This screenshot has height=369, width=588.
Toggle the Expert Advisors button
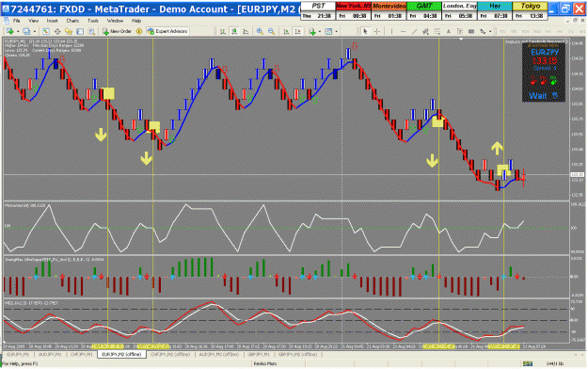167,31
